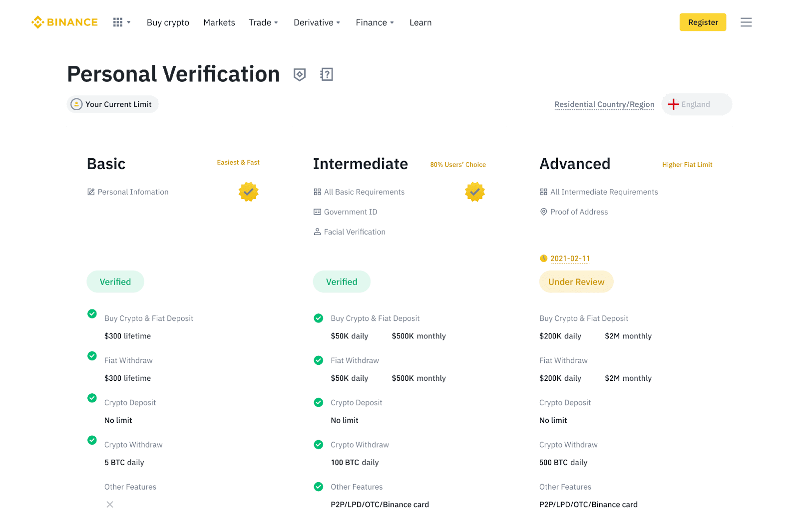The height and width of the screenshot is (532, 799).
Task: Go to the Markets page
Action: pos(219,22)
